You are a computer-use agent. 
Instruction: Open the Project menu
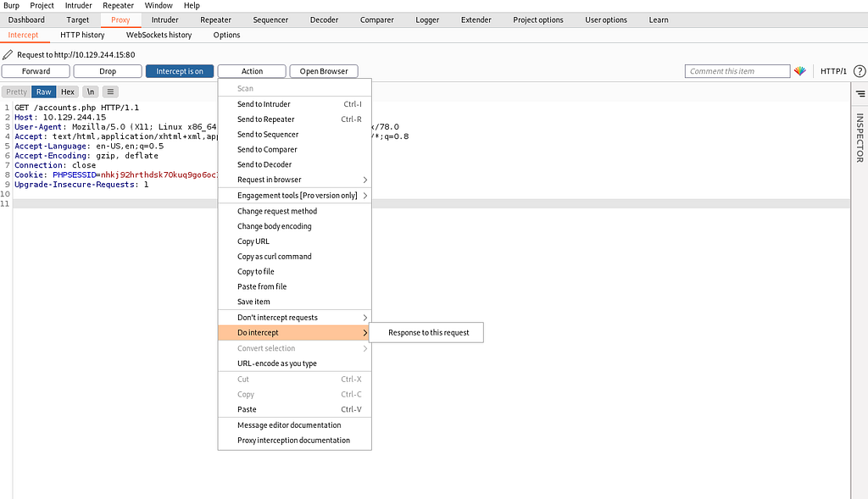click(x=42, y=6)
